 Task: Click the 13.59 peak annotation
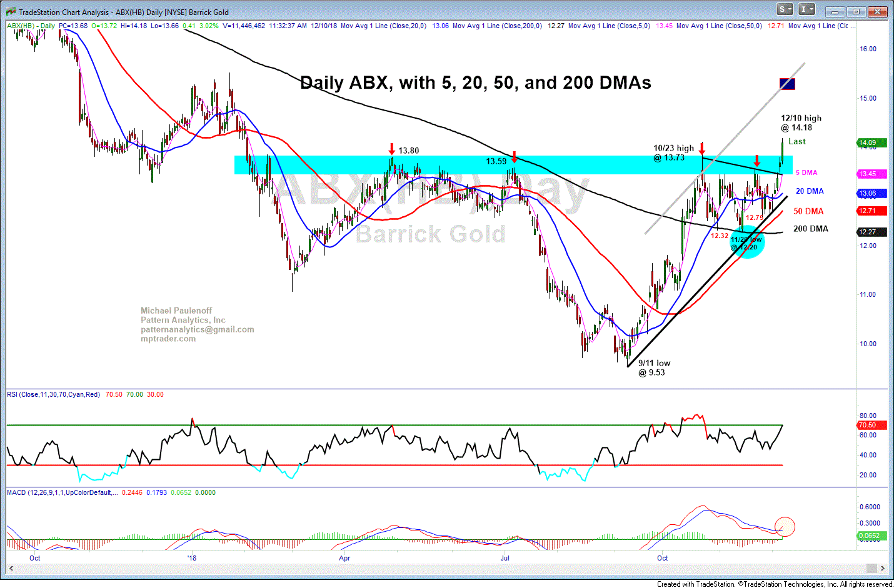click(496, 161)
